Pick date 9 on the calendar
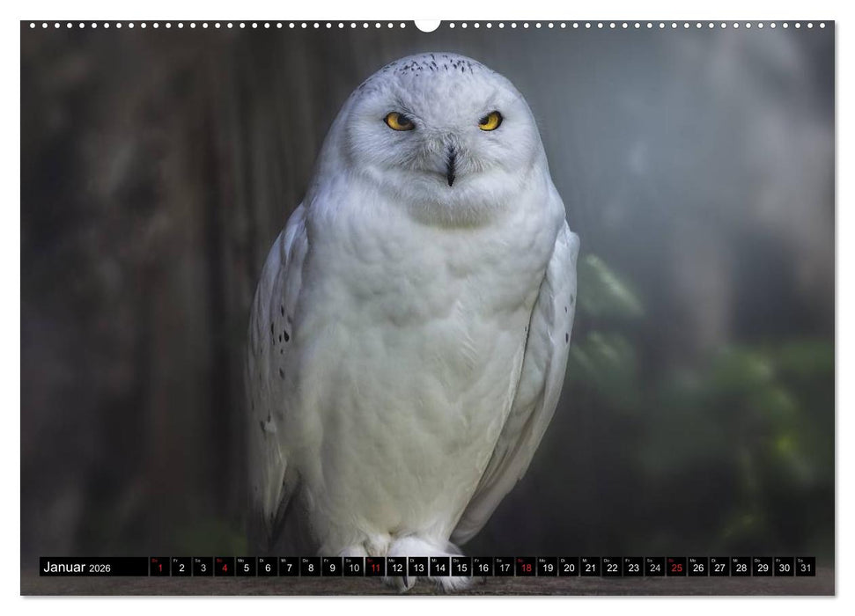Viewport: 855px width, 616px height. click(x=332, y=568)
